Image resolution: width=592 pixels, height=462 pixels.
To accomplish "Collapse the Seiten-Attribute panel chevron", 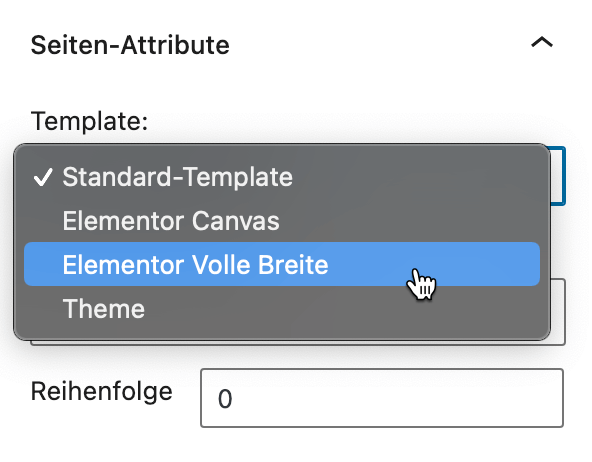I will (x=542, y=42).
